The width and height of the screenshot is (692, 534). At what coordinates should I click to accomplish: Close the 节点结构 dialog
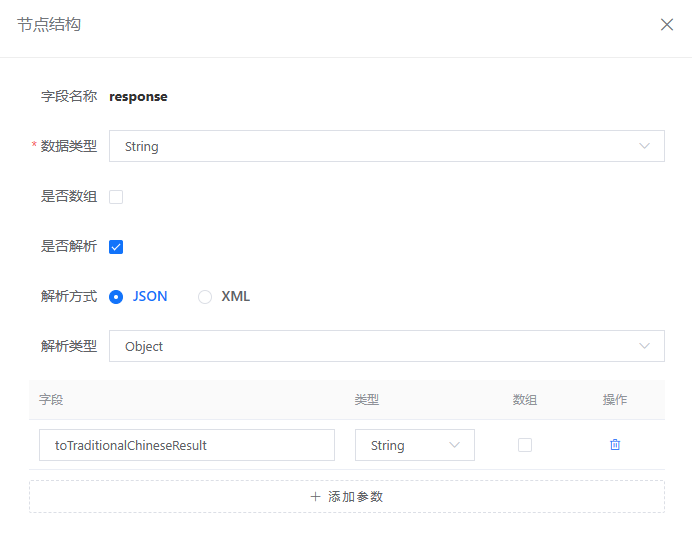click(667, 25)
